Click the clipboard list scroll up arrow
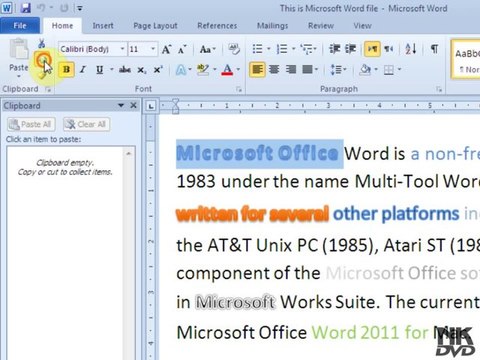480x360 pixels. pyautogui.click(x=129, y=154)
